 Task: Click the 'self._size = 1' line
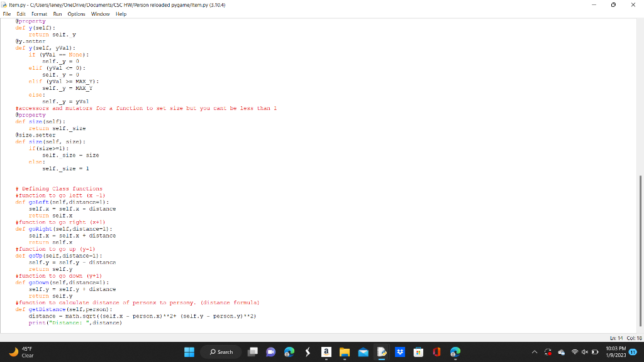(65, 168)
